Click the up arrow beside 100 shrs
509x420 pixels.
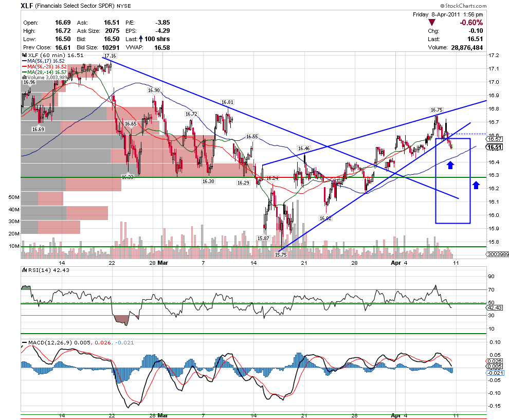click(141, 39)
